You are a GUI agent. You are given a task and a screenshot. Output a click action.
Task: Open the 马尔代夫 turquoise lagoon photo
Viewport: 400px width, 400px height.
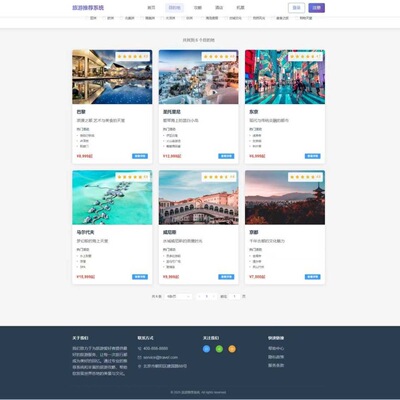point(112,197)
